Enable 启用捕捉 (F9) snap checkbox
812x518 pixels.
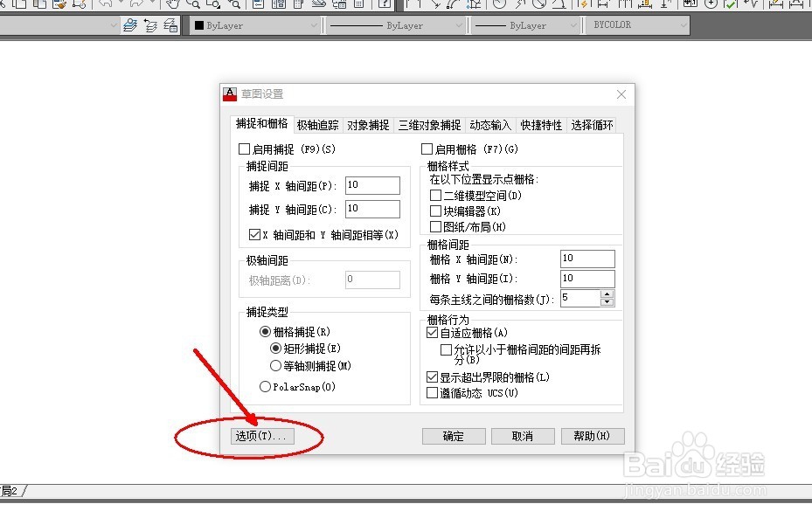(242, 148)
